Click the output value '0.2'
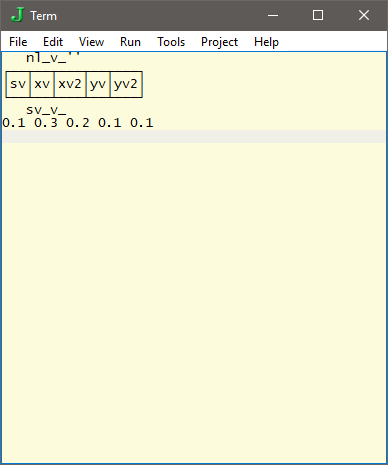 pyautogui.click(x=78, y=123)
